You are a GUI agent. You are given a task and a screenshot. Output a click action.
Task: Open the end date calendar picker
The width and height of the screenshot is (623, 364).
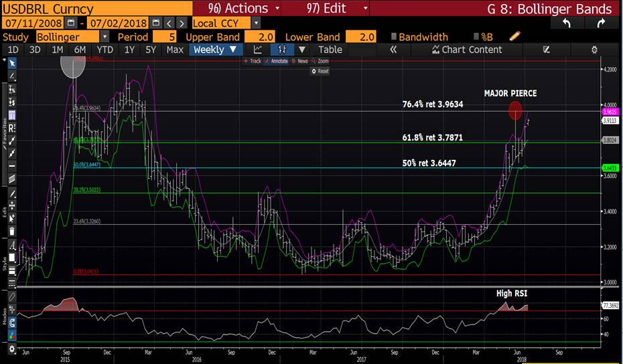pos(157,23)
